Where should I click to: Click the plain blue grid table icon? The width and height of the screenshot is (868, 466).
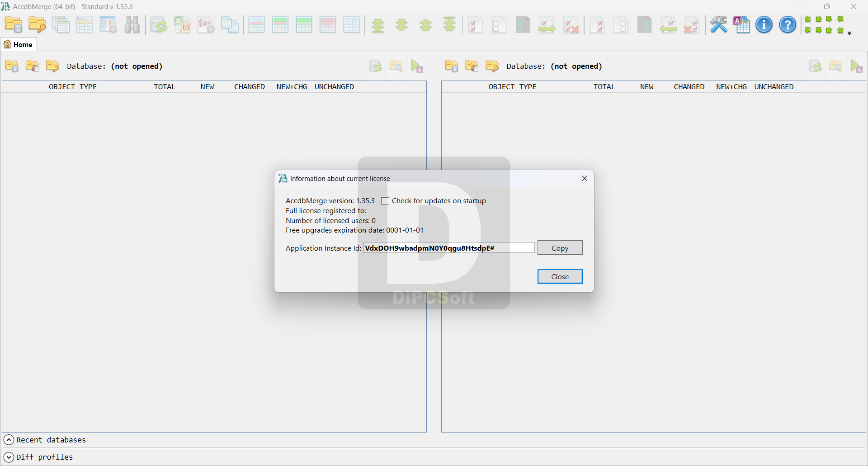(351, 25)
